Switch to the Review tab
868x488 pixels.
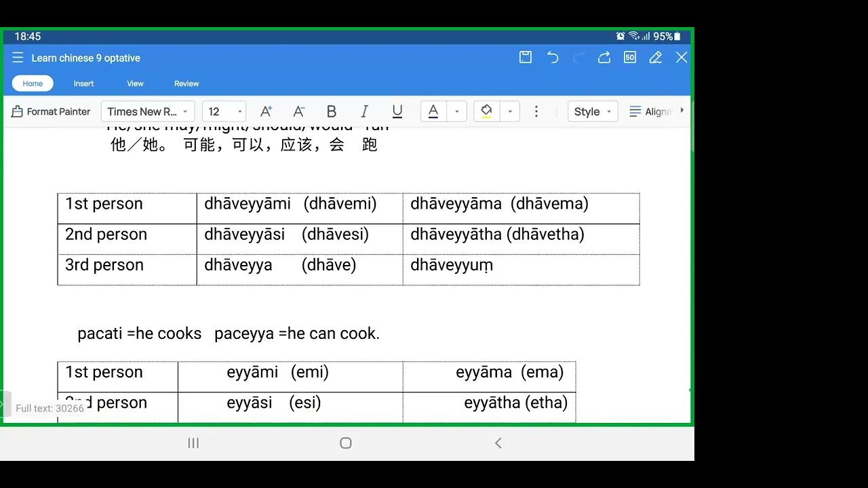tap(186, 83)
